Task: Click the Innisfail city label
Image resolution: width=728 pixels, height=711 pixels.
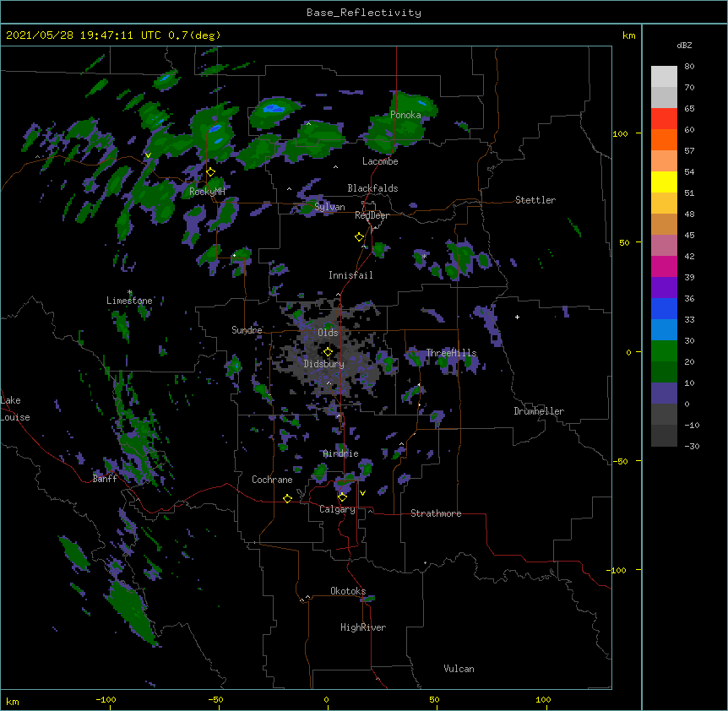Action: [350, 275]
